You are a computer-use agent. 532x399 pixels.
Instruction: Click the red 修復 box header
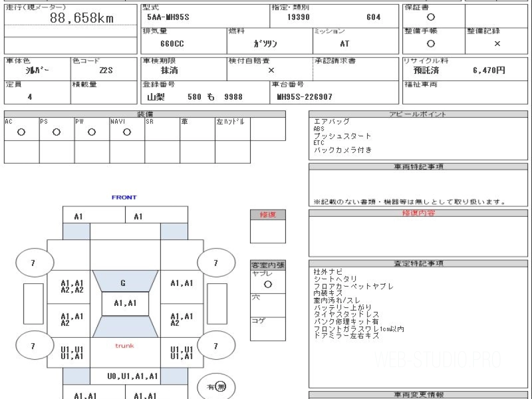[268, 215]
